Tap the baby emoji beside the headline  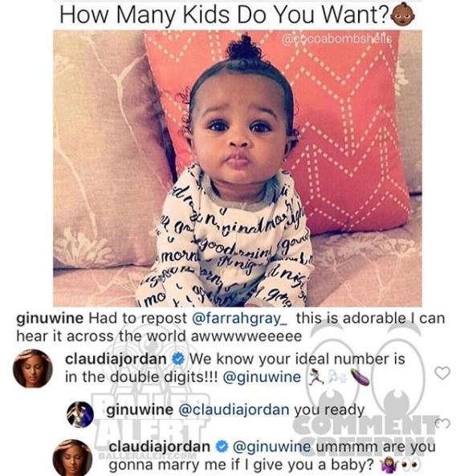[403, 14]
